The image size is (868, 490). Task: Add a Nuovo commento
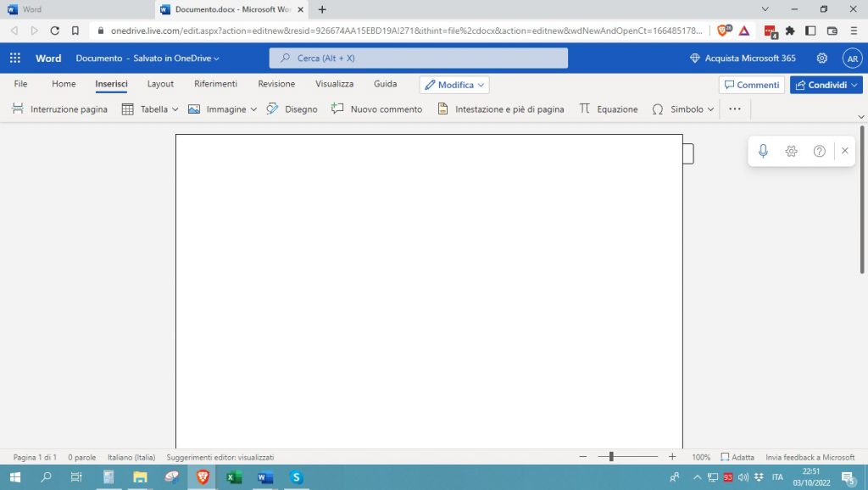click(x=376, y=109)
